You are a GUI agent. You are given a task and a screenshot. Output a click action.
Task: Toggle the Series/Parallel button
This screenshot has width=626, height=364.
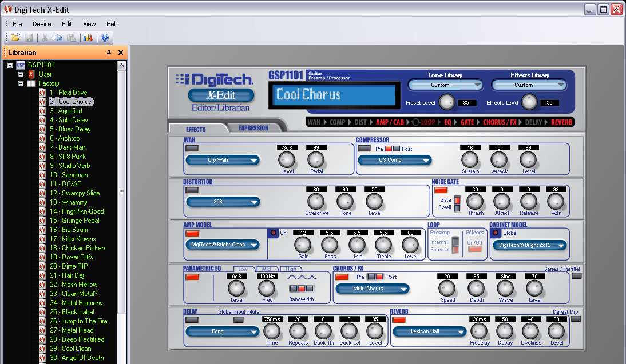pyautogui.click(x=576, y=276)
